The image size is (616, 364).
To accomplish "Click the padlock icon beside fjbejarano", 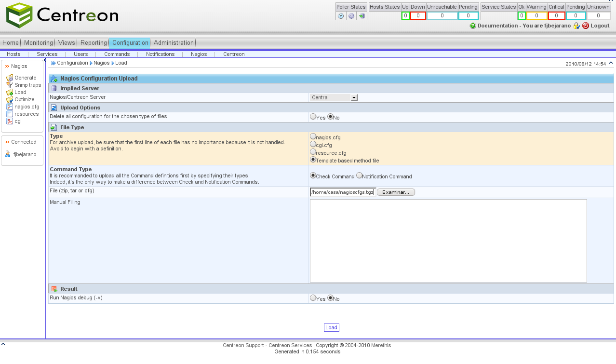I will coord(576,26).
